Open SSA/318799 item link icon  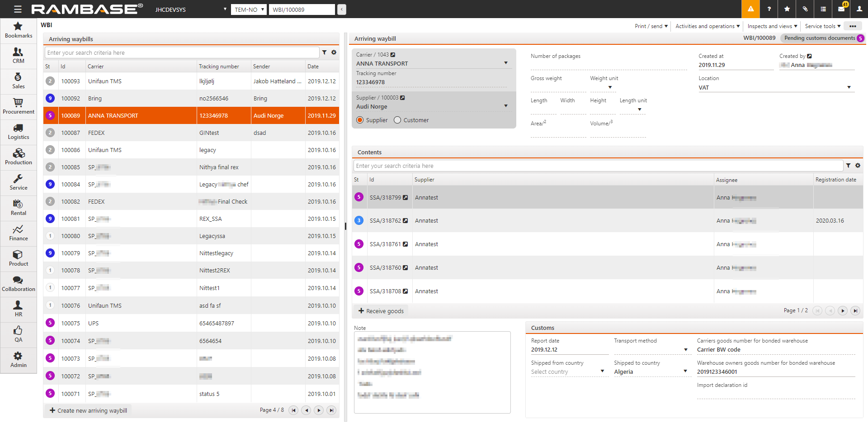[406, 198]
